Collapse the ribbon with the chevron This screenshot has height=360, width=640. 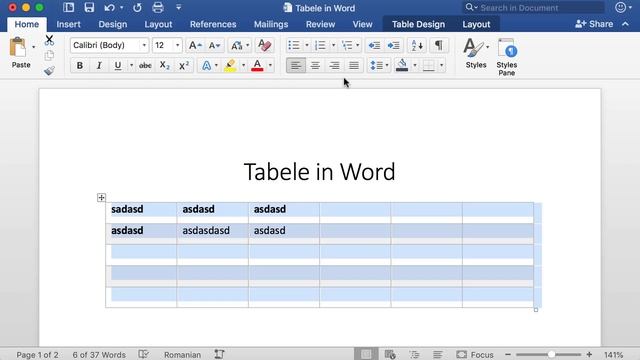pos(625,24)
